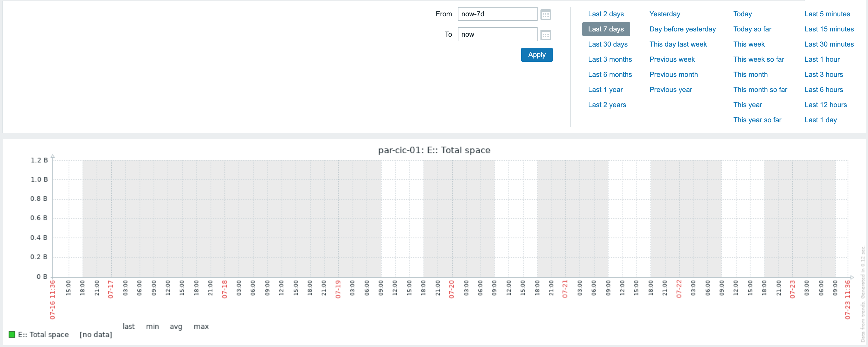Pick This week so far range

pyautogui.click(x=759, y=59)
